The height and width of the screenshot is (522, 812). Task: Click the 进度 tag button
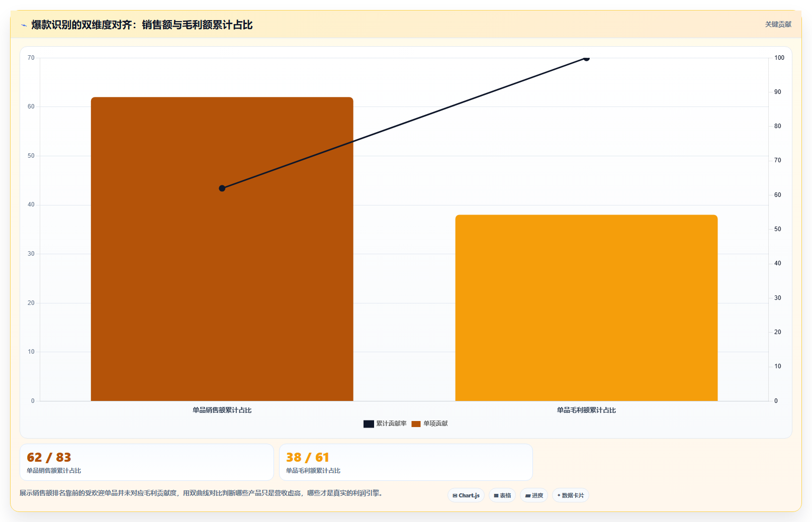pyautogui.click(x=534, y=495)
